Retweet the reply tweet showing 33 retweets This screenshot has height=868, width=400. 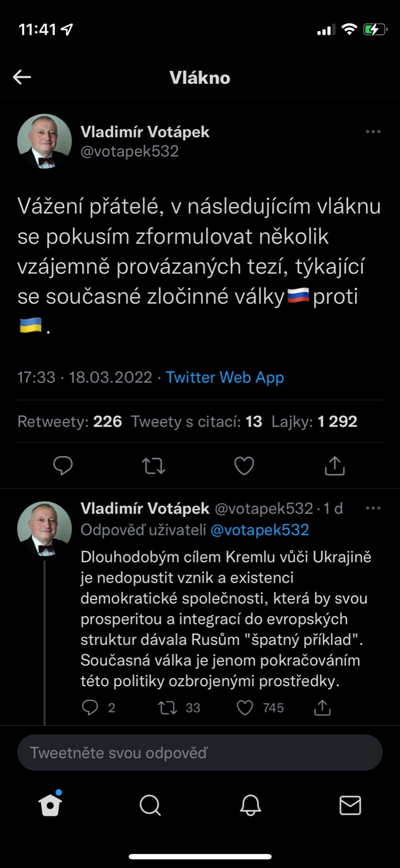point(168,707)
